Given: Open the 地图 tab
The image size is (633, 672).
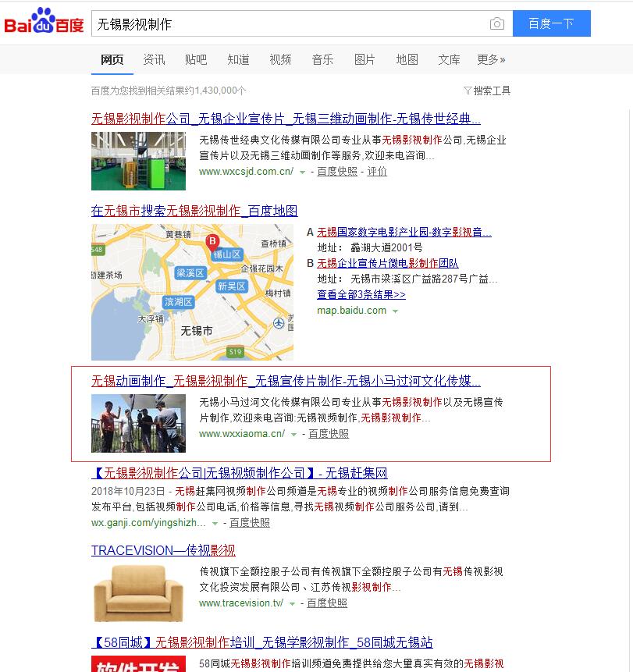Looking at the screenshot, I should pos(407,59).
